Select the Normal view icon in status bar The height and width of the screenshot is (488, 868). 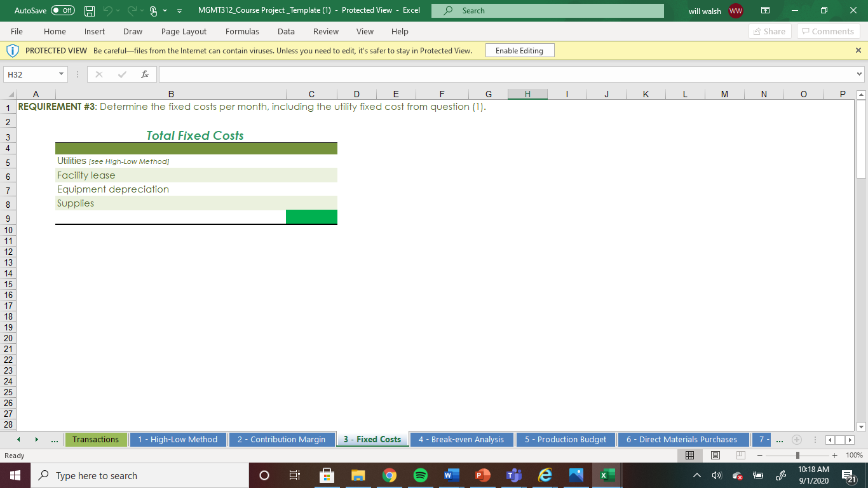(x=689, y=455)
